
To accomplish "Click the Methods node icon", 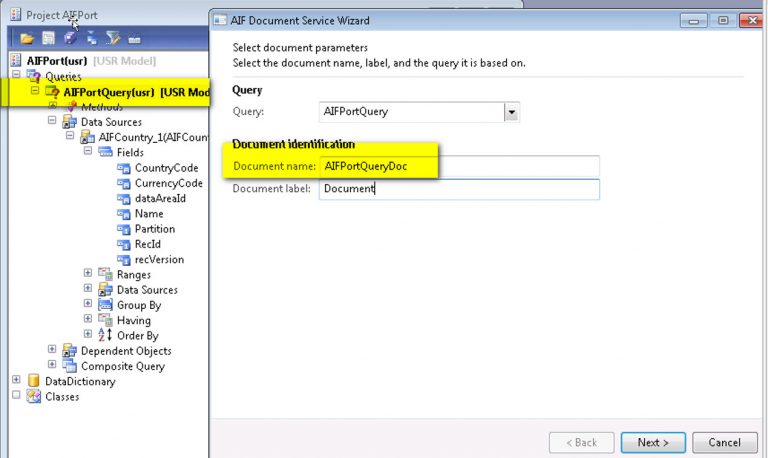I will [x=70, y=107].
